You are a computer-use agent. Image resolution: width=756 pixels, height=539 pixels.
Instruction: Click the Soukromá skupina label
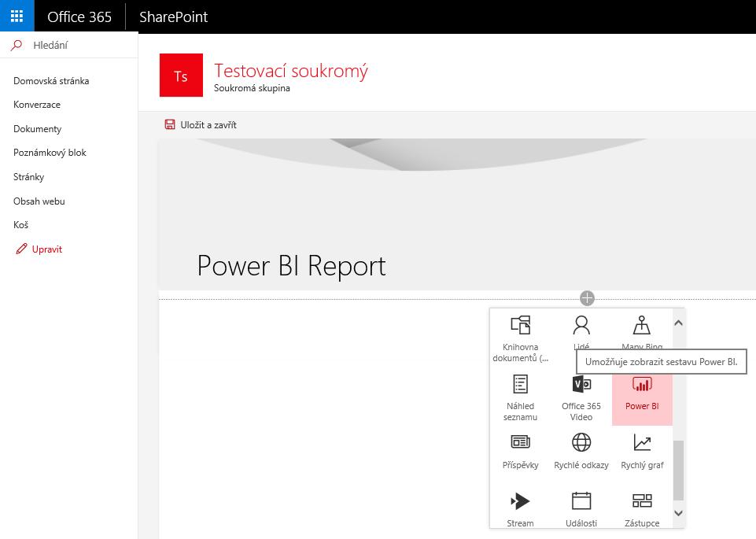pyautogui.click(x=252, y=88)
